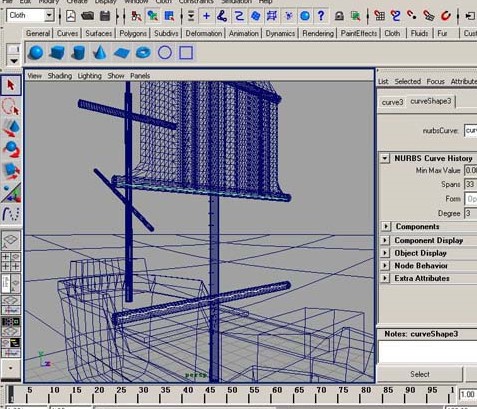This screenshot has height=409, width=477.
Task: Toggle Select by hierarchy mode
Action: point(136,16)
